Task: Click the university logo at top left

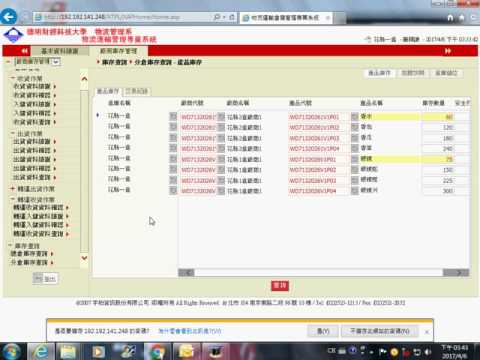Action: coord(13,35)
